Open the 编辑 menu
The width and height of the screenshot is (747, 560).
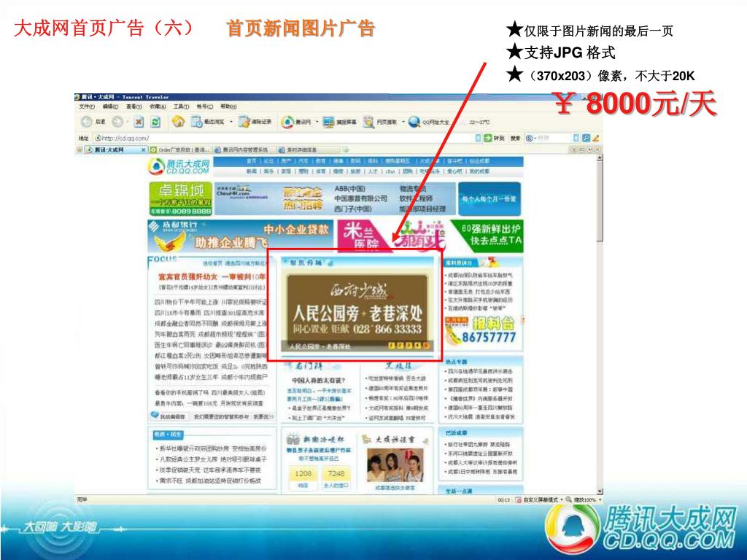point(111,106)
